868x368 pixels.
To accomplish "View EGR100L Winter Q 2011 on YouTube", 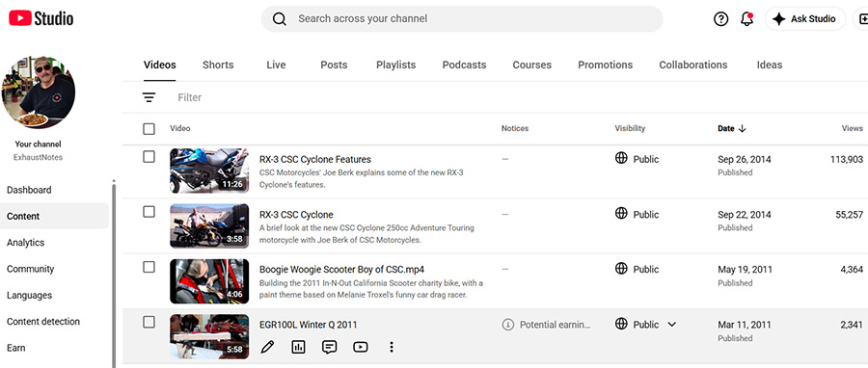I will pyautogui.click(x=361, y=347).
